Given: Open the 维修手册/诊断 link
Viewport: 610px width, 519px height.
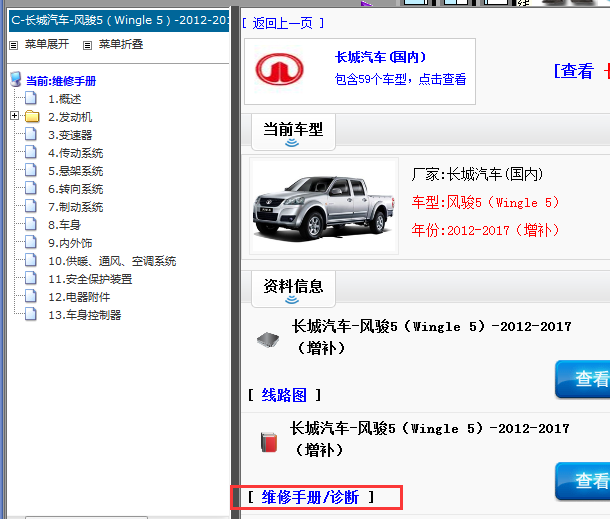Looking at the screenshot, I should [x=310, y=497].
